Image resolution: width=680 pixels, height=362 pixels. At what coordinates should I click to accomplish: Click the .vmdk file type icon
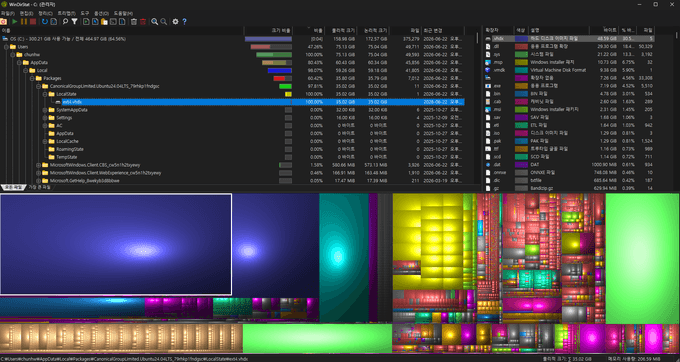point(488,70)
